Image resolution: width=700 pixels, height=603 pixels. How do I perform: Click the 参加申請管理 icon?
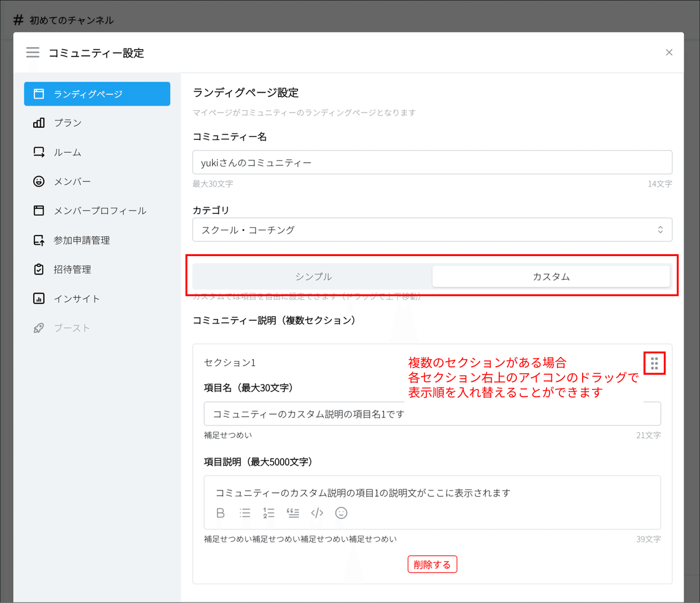[39, 240]
